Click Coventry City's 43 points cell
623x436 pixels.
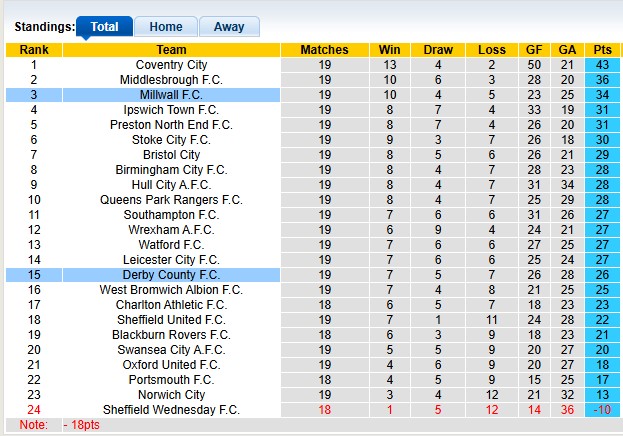coord(603,65)
